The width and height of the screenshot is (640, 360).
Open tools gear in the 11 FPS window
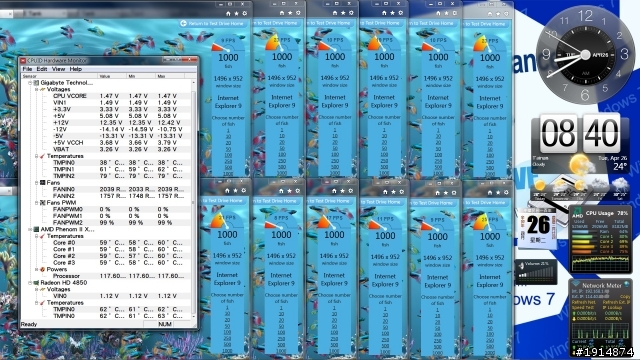pyautogui.click(x=402, y=191)
